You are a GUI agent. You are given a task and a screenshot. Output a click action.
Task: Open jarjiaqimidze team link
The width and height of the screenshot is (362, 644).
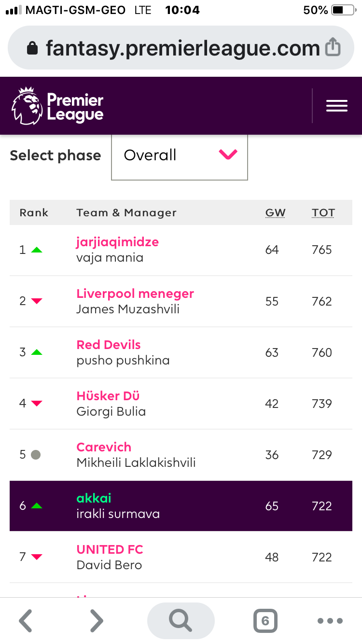pos(118,242)
